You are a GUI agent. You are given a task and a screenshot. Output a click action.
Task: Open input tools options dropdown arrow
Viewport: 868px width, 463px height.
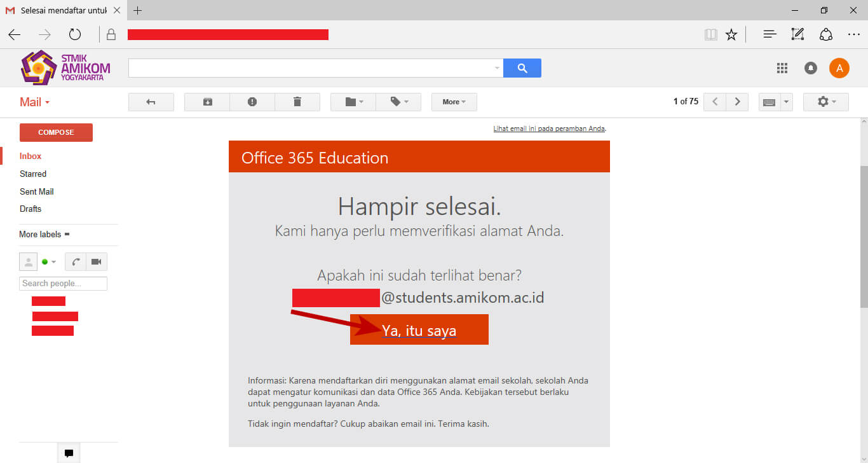coord(787,102)
